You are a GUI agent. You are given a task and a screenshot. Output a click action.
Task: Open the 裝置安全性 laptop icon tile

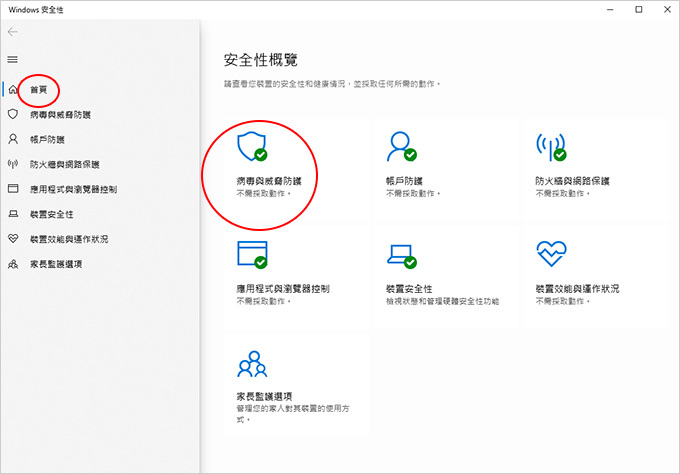click(400, 255)
